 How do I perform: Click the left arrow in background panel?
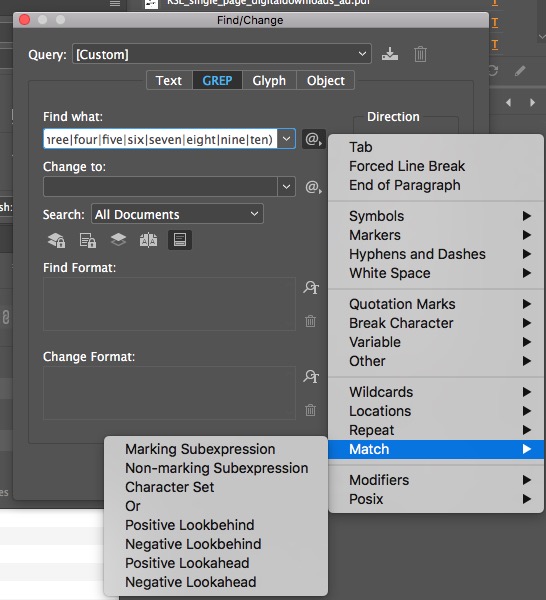(x=509, y=103)
